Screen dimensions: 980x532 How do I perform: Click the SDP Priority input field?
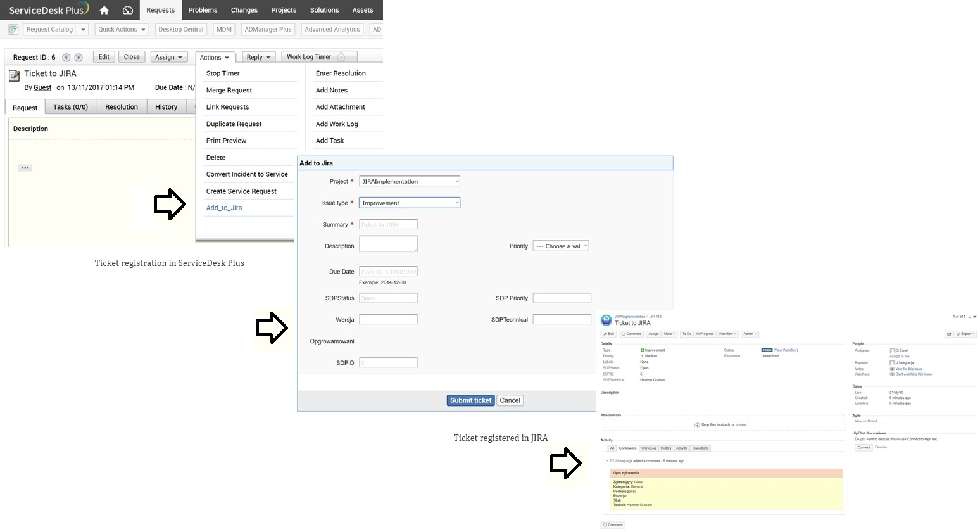pos(562,298)
